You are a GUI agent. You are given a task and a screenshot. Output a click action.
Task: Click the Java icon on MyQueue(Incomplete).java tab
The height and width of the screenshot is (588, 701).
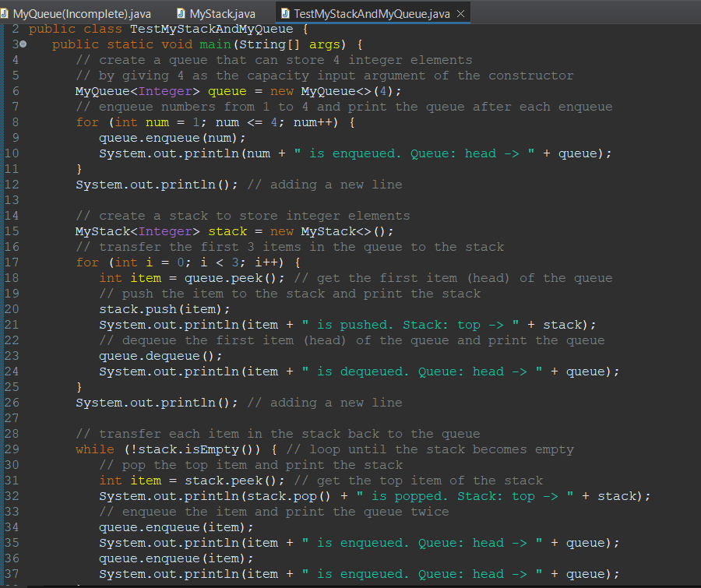tap(6, 13)
